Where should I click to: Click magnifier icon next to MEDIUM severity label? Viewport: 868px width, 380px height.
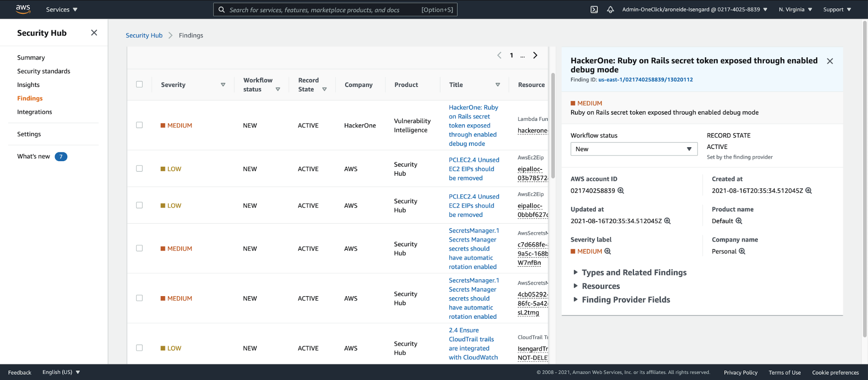(x=608, y=251)
